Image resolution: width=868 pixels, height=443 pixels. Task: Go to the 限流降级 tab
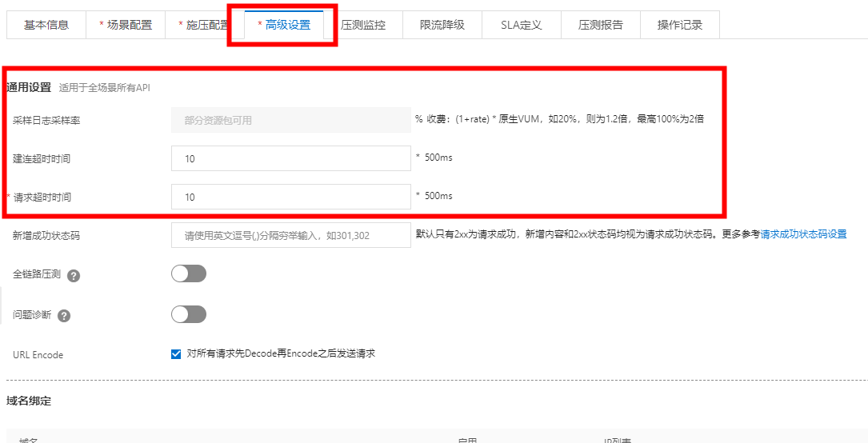point(442,25)
